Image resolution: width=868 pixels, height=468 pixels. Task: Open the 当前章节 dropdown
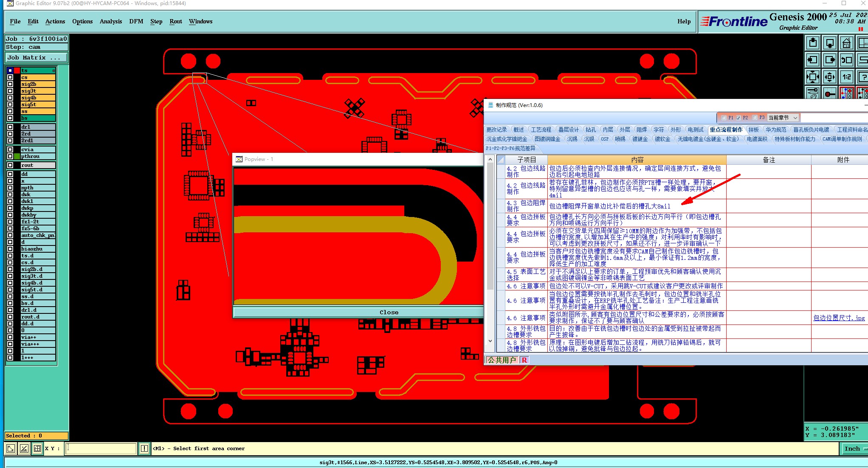point(795,118)
